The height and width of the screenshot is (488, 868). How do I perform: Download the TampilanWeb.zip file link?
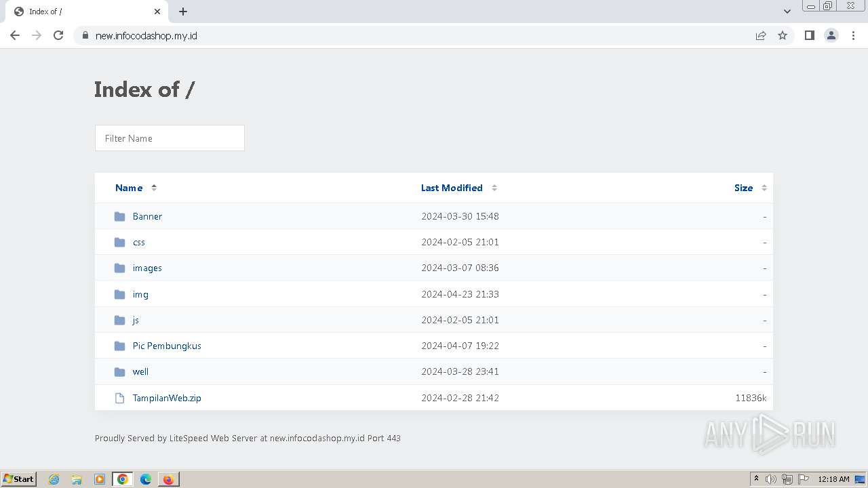[167, 398]
